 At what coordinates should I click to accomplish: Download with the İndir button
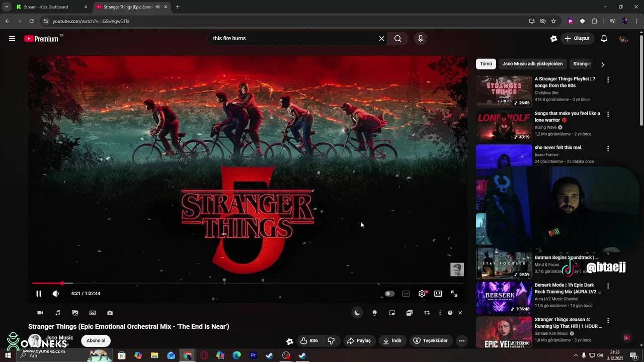(x=392, y=341)
